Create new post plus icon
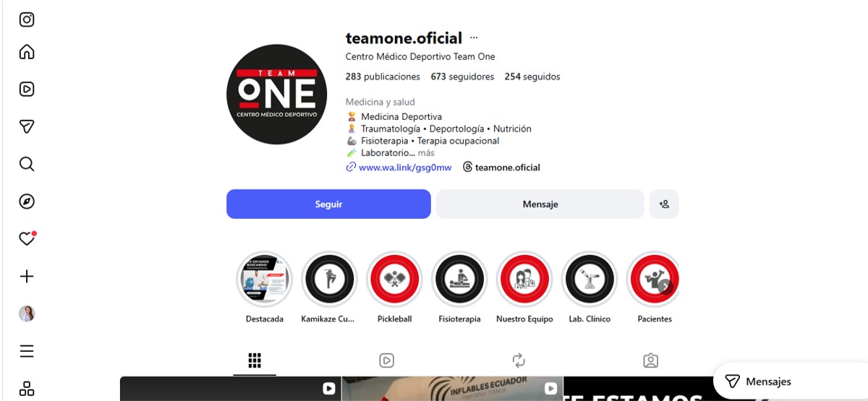The height and width of the screenshot is (401, 868). point(27,276)
